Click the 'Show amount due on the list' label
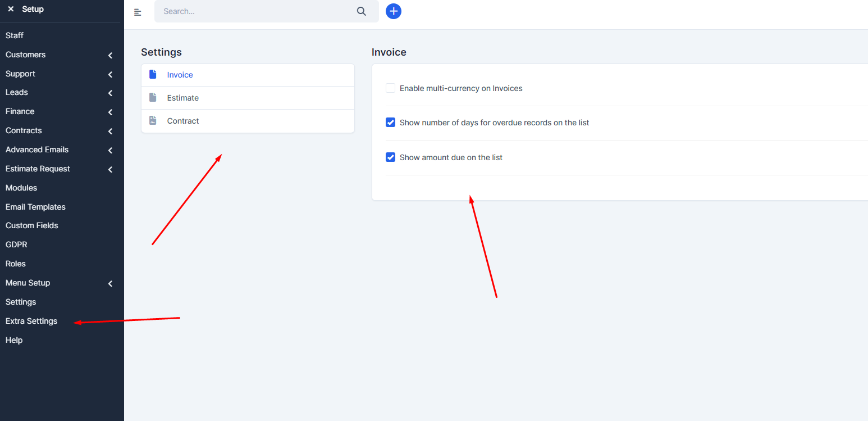 pyautogui.click(x=451, y=157)
